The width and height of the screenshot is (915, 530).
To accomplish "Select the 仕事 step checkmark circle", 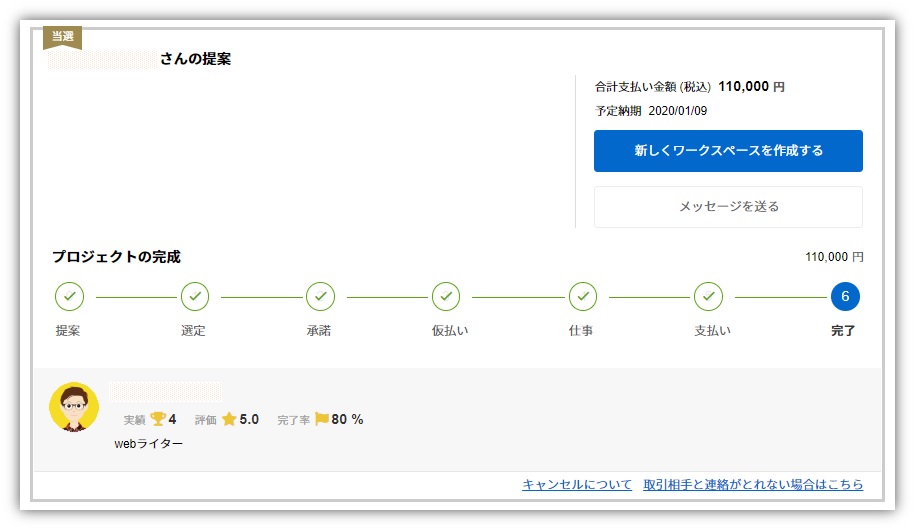I will 583,297.
